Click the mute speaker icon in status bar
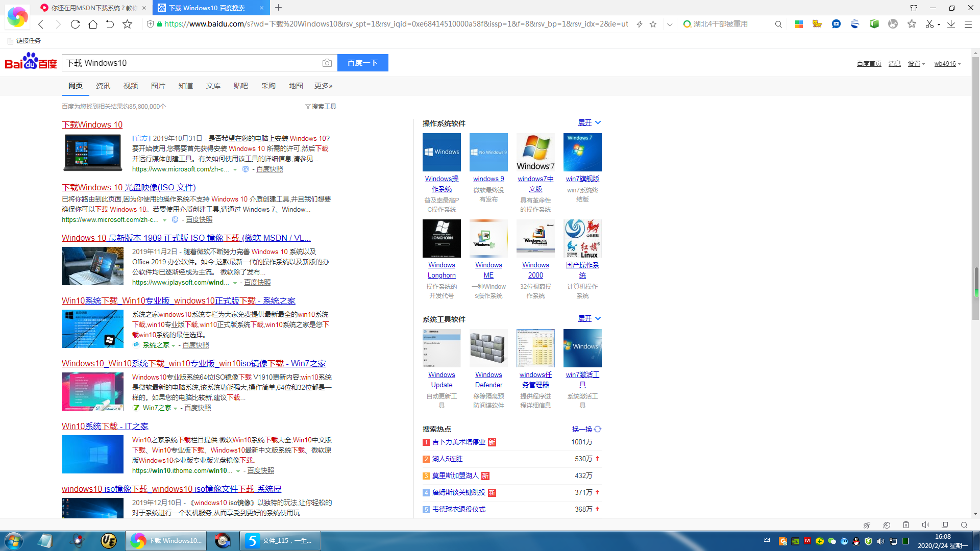This screenshot has width=980, height=551. coord(925,525)
